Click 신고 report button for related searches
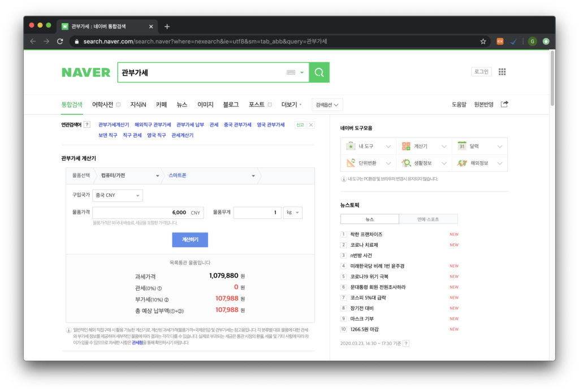The width and height of the screenshot is (579, 392). (x=300, y=125)
